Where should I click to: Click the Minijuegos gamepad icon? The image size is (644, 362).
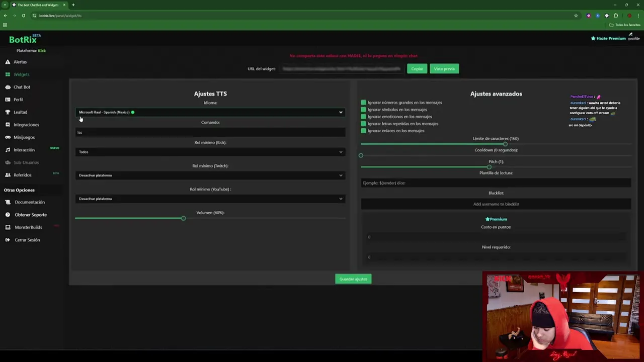(8, 137)
